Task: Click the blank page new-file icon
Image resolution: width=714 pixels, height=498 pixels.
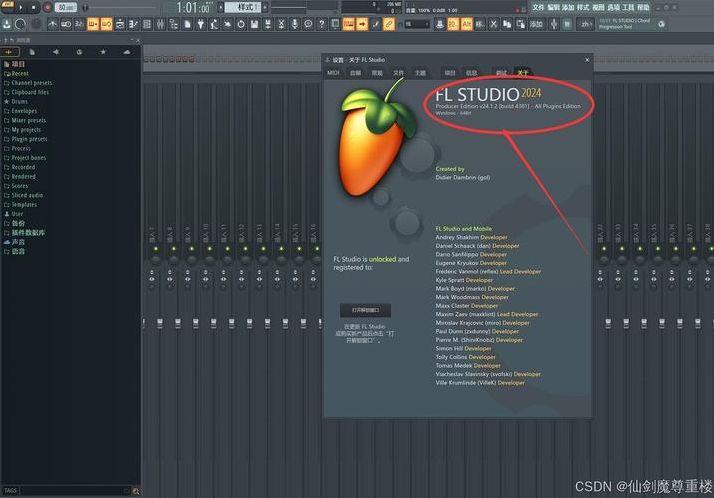Action: [x=187, y=24]
